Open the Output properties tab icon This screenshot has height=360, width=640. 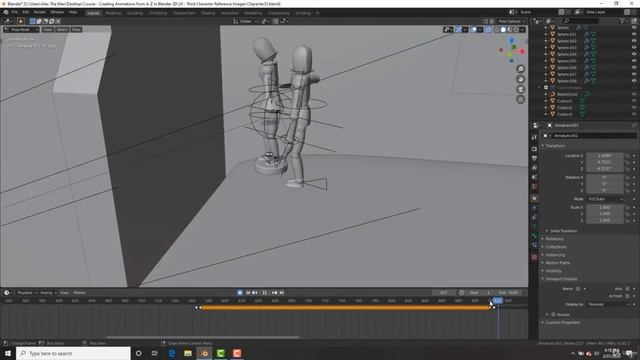click(x=534, y=158)
